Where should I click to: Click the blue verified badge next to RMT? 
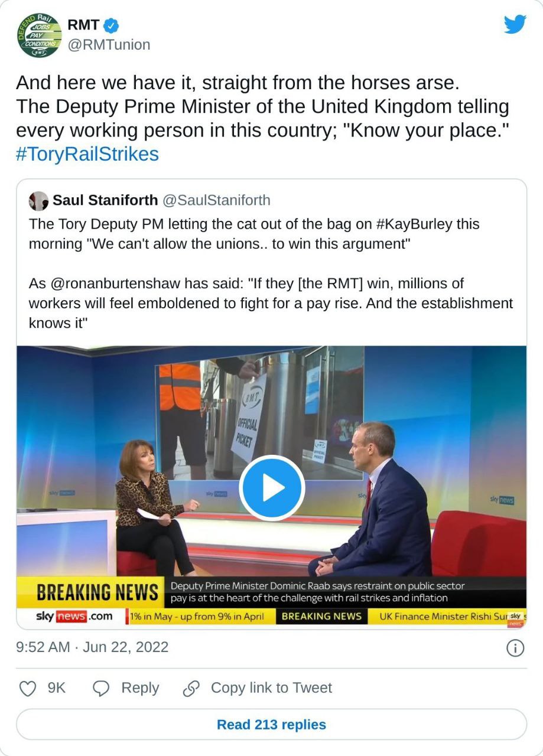(112, 25)
